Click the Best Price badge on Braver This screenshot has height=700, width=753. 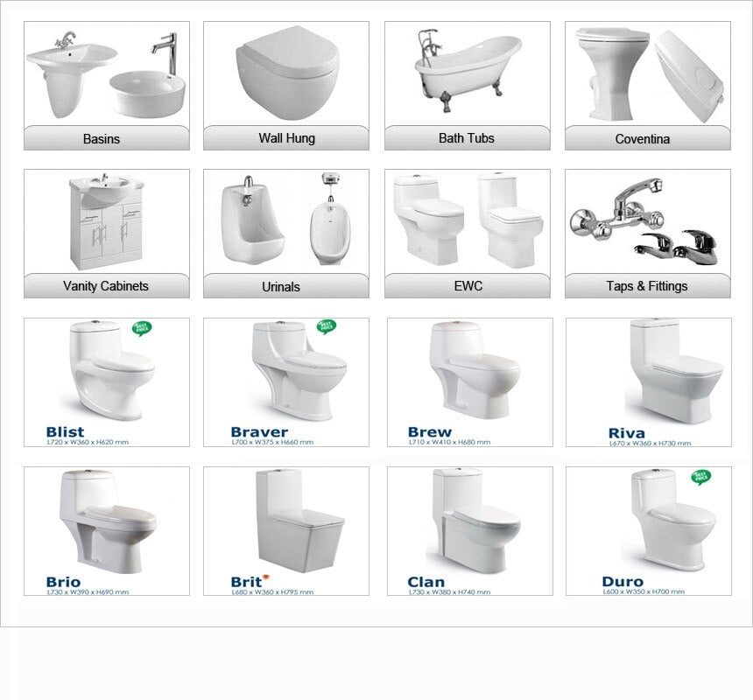(x=326, y=326)
